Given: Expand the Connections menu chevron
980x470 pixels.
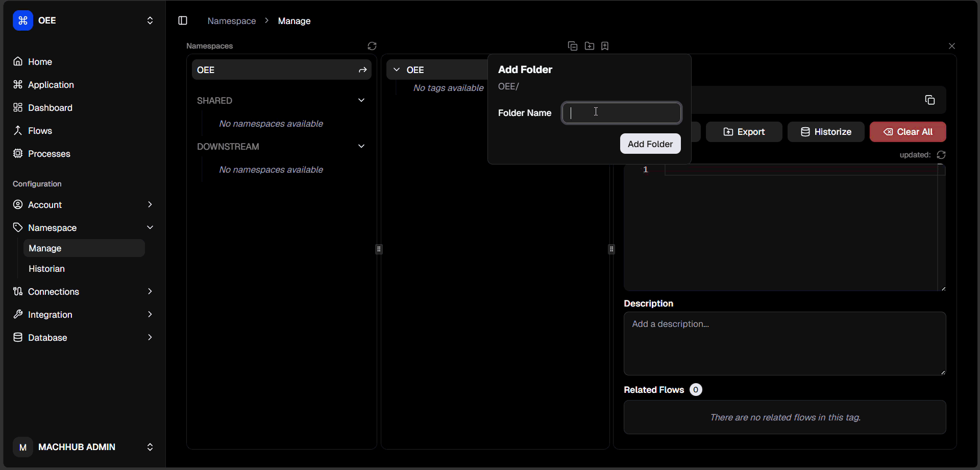Looking at the screenshot, I should click(150, 291).
